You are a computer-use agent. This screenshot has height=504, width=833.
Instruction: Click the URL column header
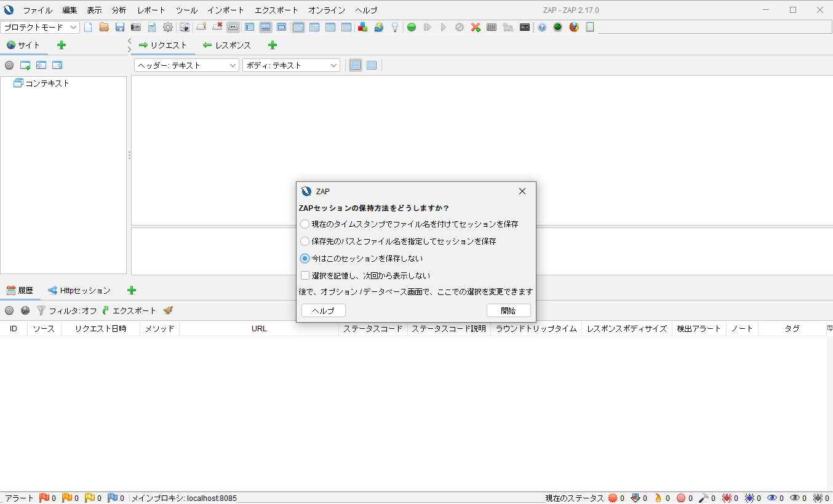click(x=259, y=329)
